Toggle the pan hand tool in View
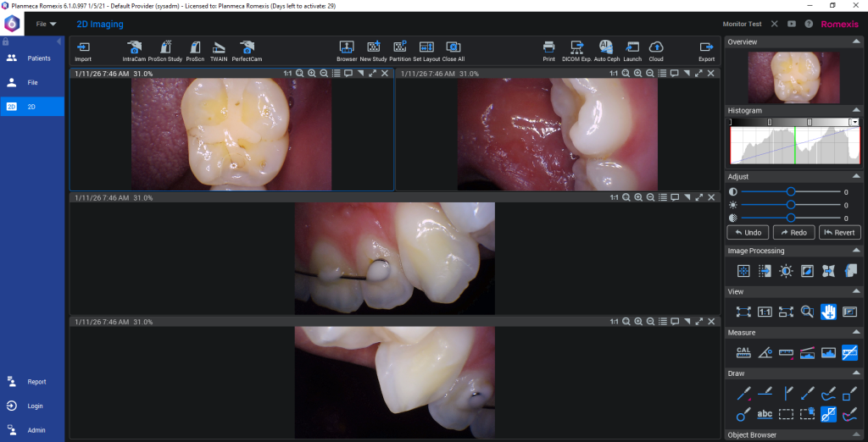 (828, 312)
